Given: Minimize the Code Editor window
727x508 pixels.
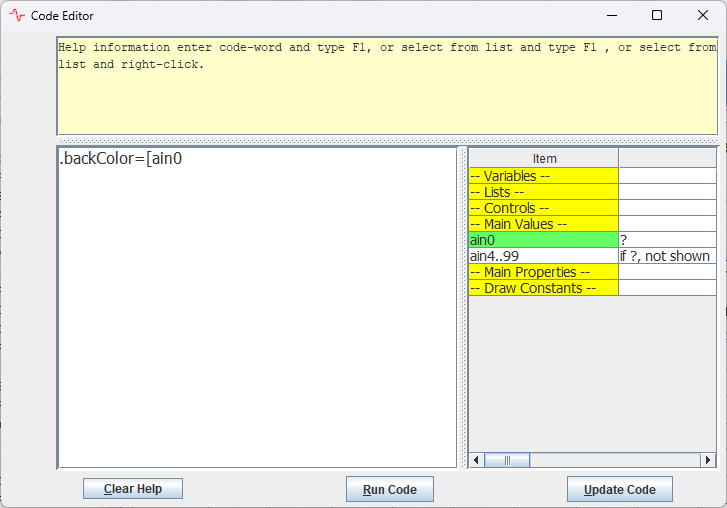Looking at the screenshot, I should coord(612,15).
